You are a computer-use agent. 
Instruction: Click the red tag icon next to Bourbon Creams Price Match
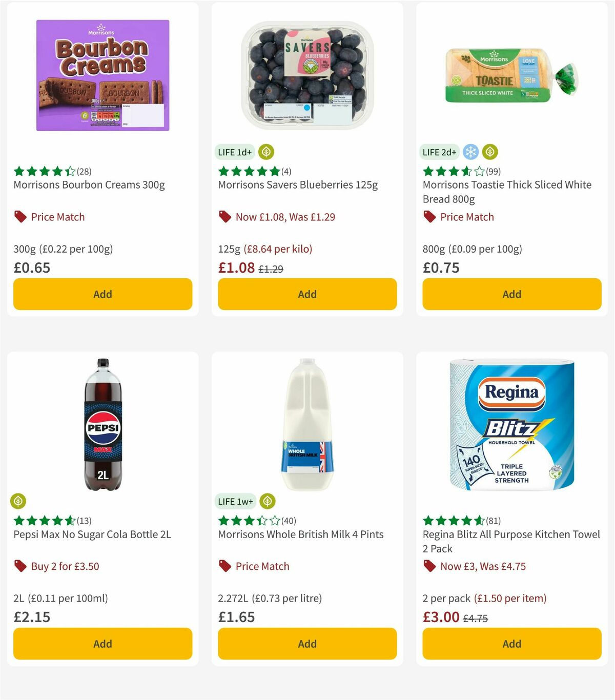[x=19, y=217]
